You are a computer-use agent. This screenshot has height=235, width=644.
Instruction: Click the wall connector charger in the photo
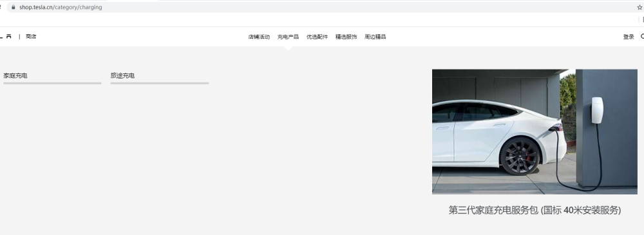tap(597, 110)
